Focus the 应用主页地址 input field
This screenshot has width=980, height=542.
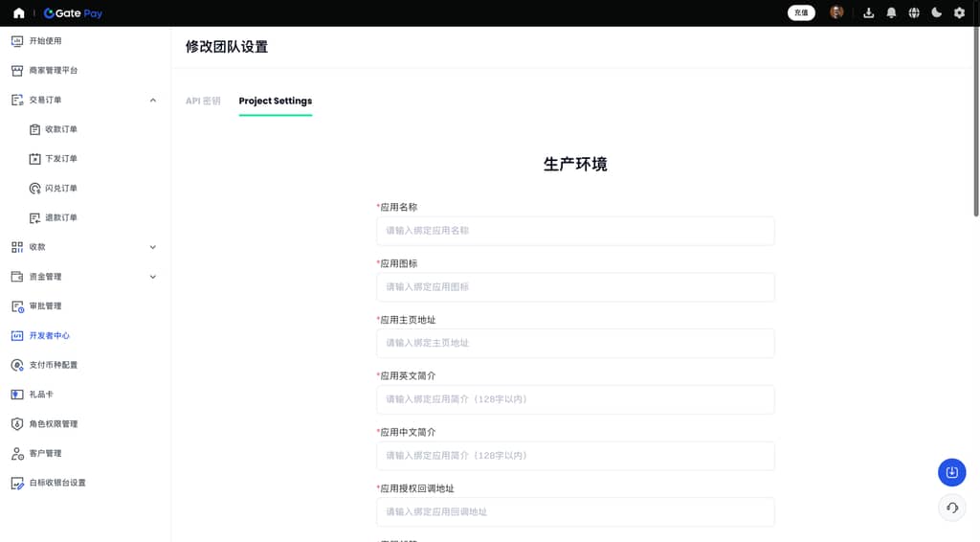coord(575,343)
